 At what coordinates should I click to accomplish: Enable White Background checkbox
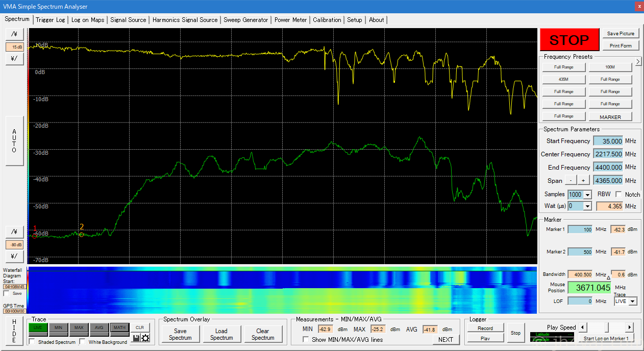pos(83,342)
